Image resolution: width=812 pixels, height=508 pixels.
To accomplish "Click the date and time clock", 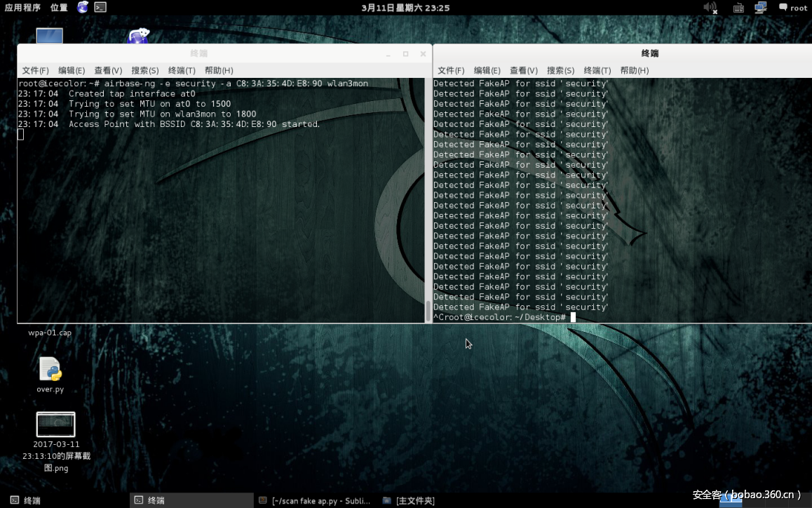I will [x=405, y=8].
